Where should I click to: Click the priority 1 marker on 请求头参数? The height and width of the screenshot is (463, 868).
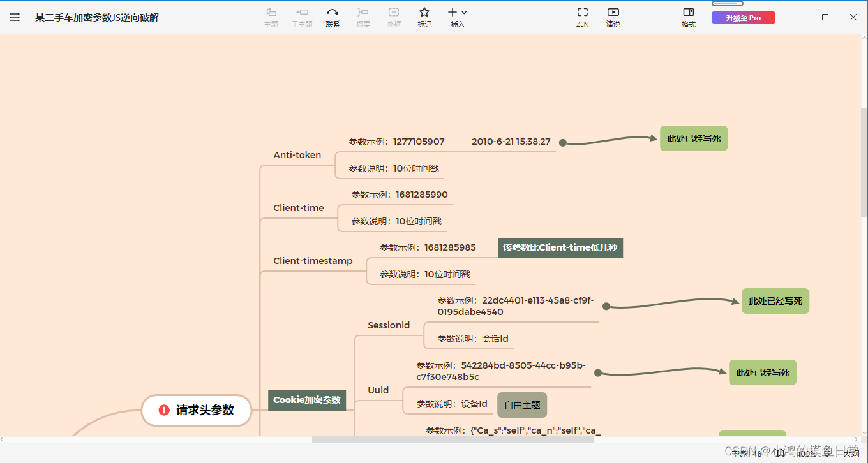click(164, 410)
